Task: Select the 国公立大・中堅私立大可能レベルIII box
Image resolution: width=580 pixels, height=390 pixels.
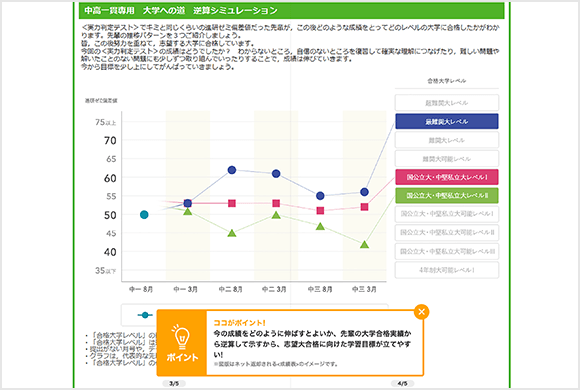Action: click(x=446, y=252)
